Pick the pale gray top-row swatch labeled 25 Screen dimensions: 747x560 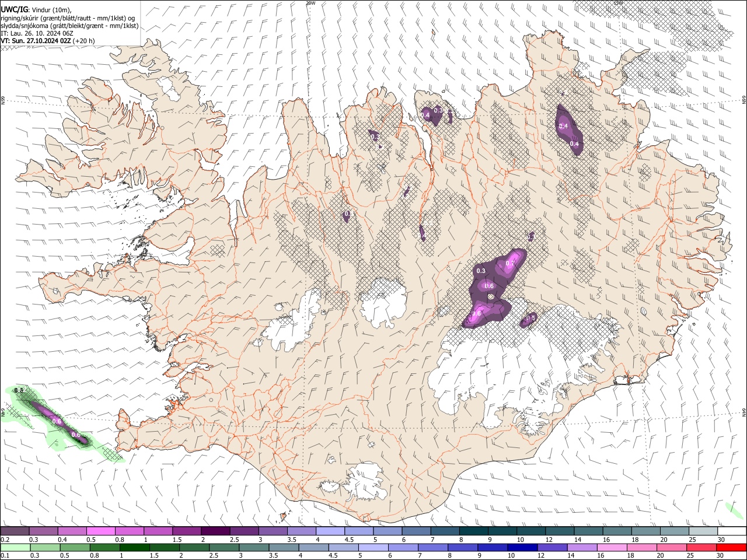tap(703, 531)
